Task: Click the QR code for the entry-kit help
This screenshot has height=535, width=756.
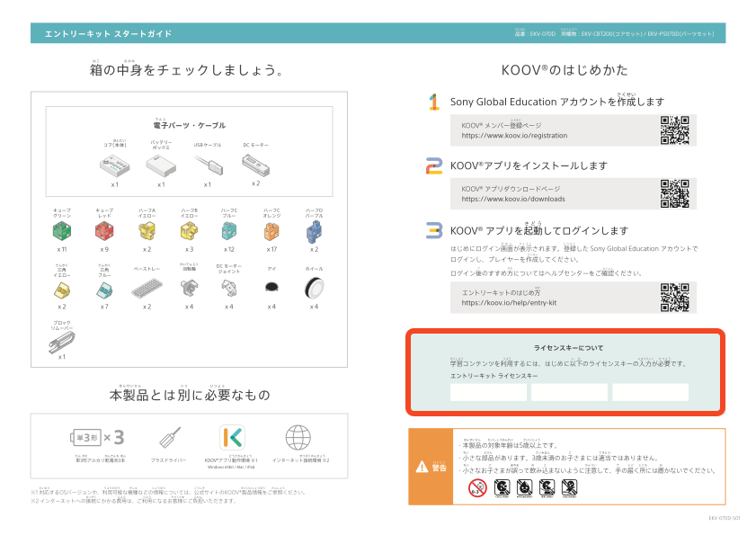Action: [x=675, y=297]
